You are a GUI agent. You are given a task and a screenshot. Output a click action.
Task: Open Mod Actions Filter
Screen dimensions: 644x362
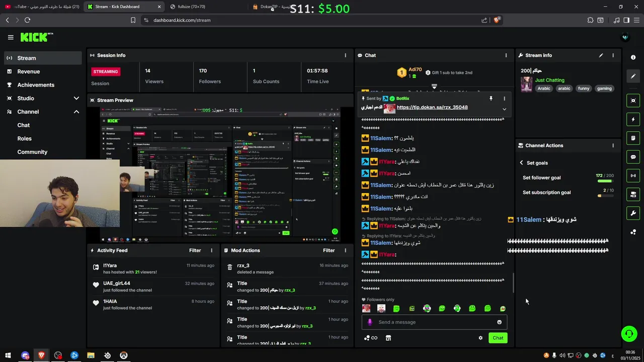tap(329, 250)
